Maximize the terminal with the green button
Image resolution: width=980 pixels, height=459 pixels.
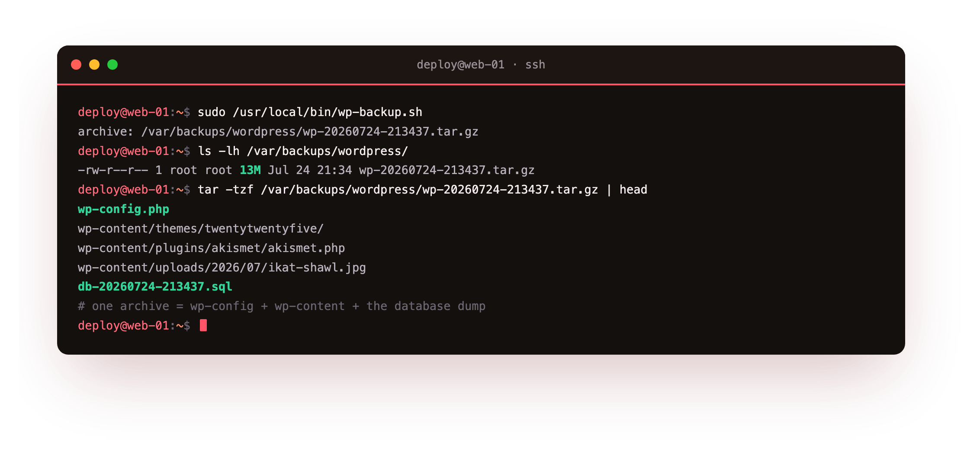pyautogui.click(x=112, y=65)
